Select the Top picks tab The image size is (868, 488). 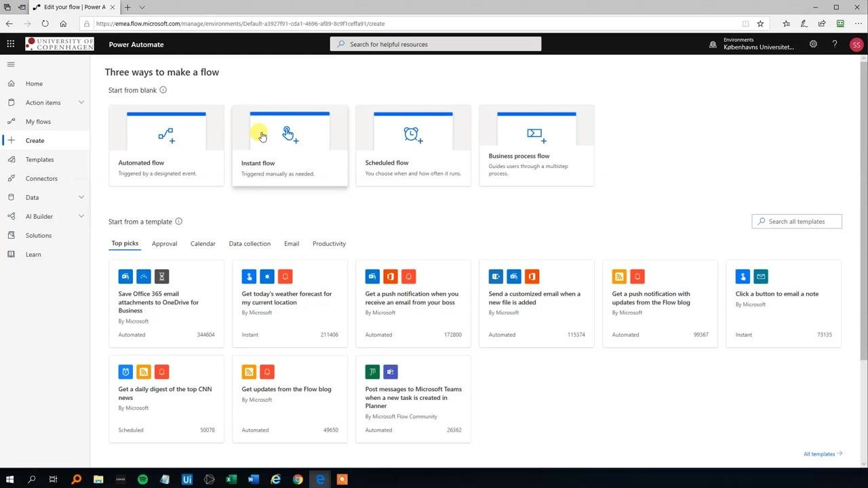click(125, 243)
